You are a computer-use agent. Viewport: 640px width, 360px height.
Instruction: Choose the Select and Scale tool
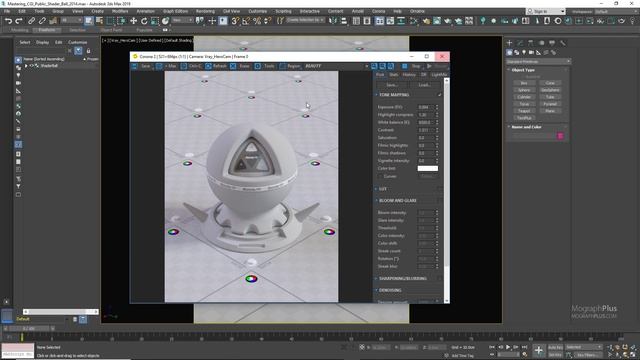coord(154,21)
